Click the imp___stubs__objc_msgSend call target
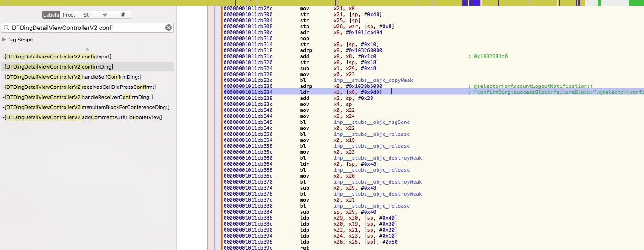 click(x=372, y=122)
